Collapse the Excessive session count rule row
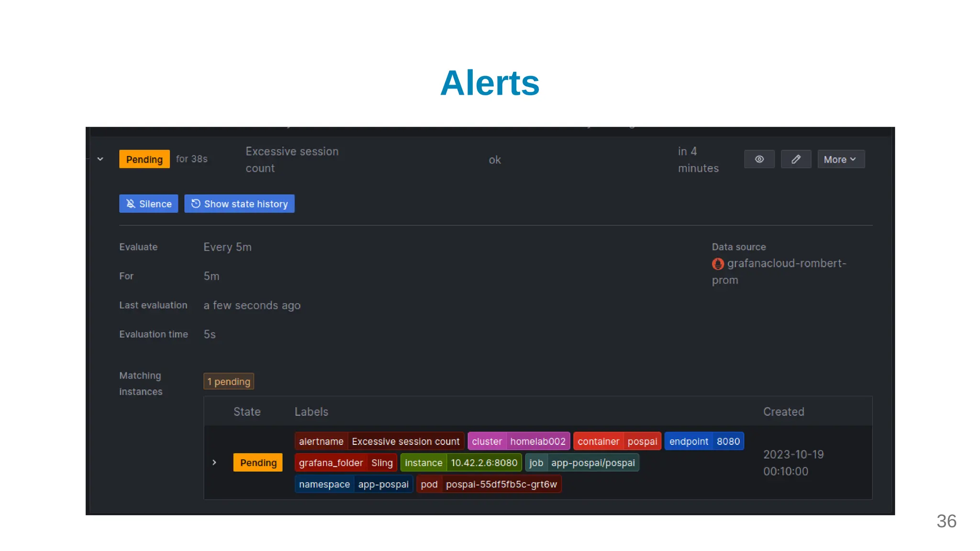The height and width of the screenshot is (551, 980). coord(100,159)
